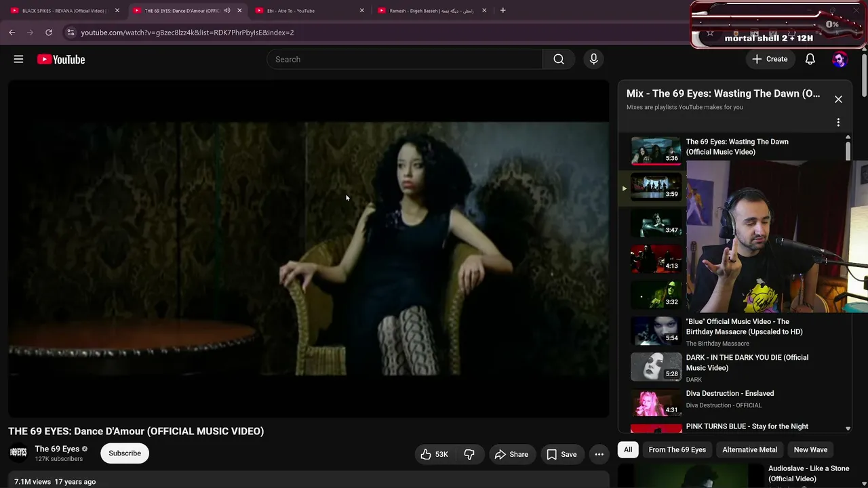Save the video to a playlist
The image size is (868, 488).
(561, 454)
